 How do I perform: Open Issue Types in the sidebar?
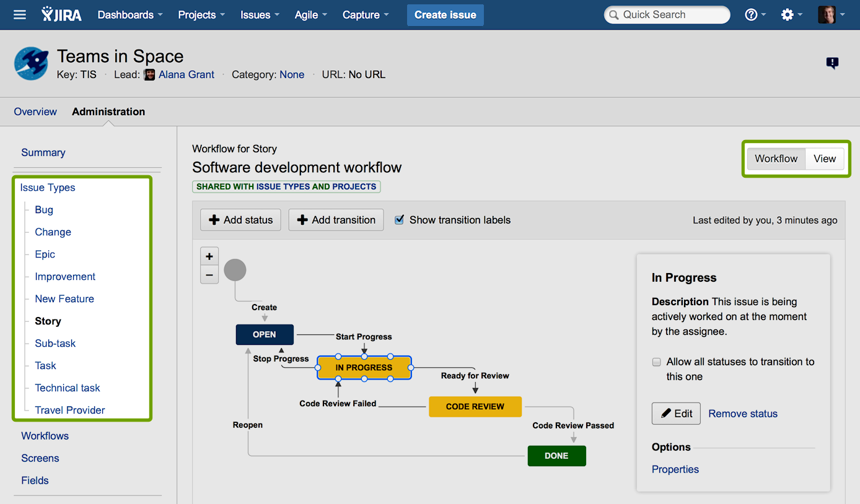pyautogui.click(x=48, y=188)
